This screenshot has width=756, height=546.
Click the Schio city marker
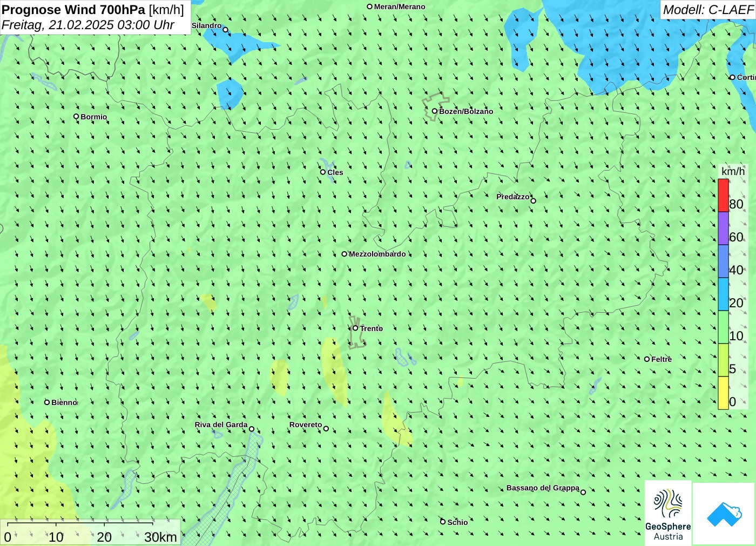443,522
